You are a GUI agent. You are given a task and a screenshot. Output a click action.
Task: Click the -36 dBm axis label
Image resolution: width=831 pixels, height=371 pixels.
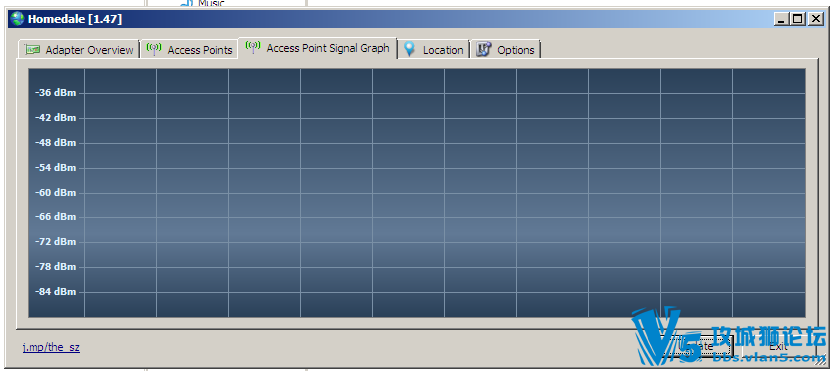coord(56,93)
